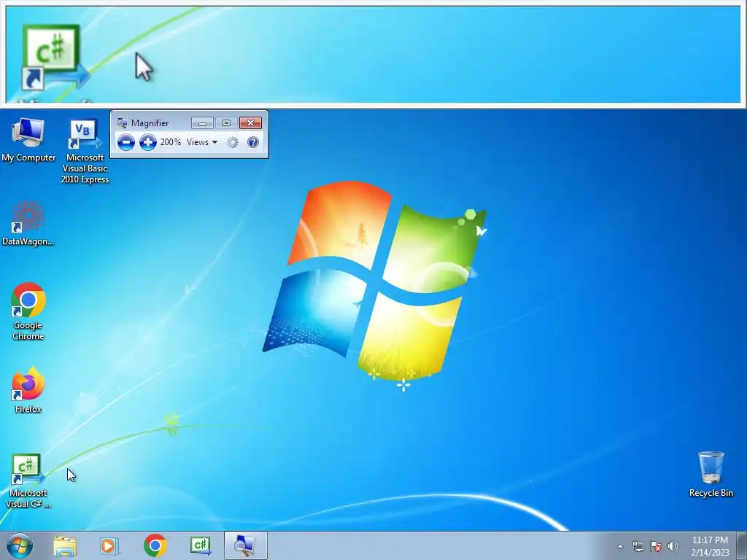Open the Magnifier Views dropdown
747x560 pixels.
(202, 142)
